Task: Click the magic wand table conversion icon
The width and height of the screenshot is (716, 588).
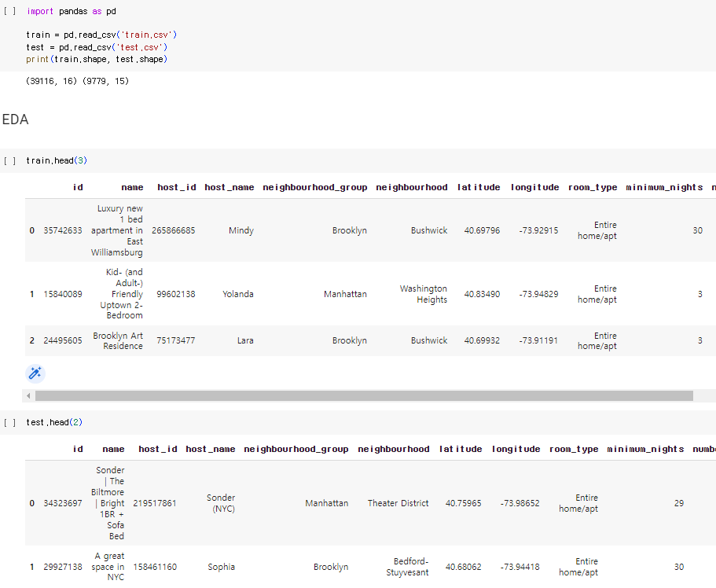Action: point(35,373)
